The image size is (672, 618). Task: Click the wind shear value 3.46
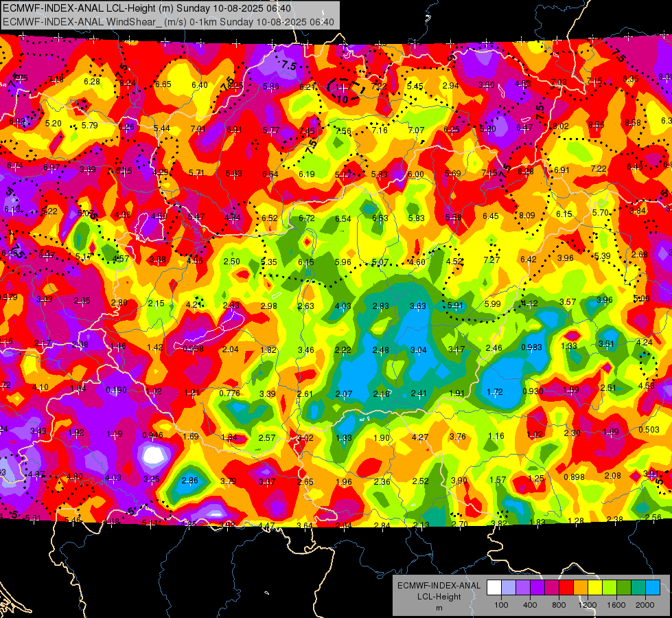[x=306, y=350]
